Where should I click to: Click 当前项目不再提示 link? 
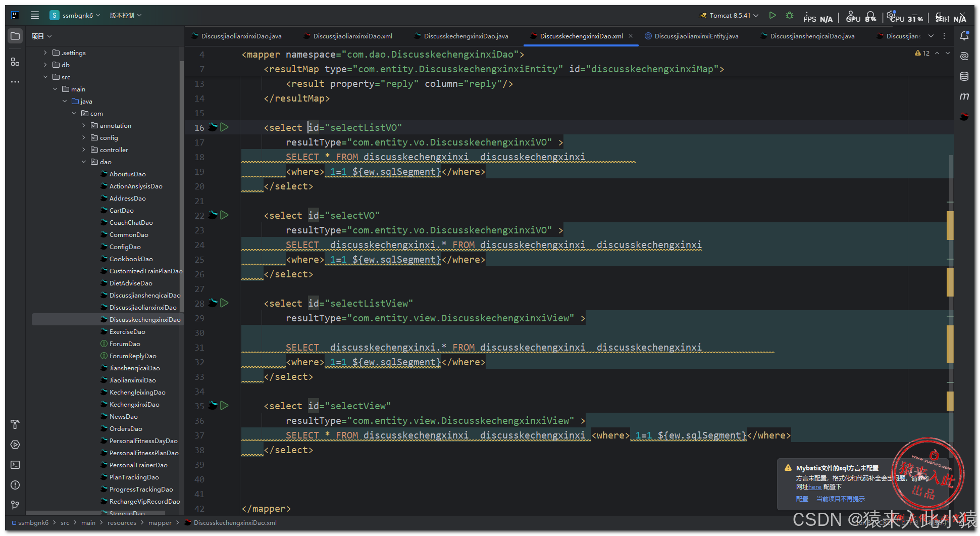click(840, 499)
